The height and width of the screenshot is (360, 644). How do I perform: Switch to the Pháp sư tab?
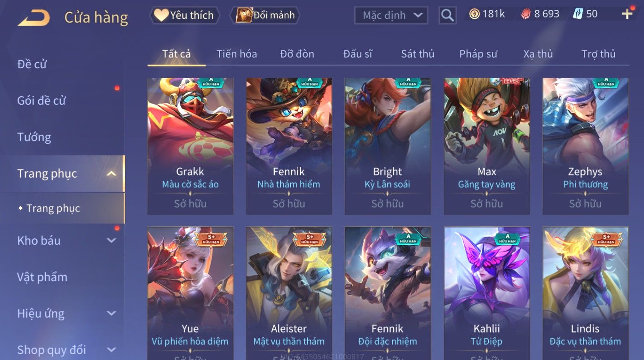478,54
